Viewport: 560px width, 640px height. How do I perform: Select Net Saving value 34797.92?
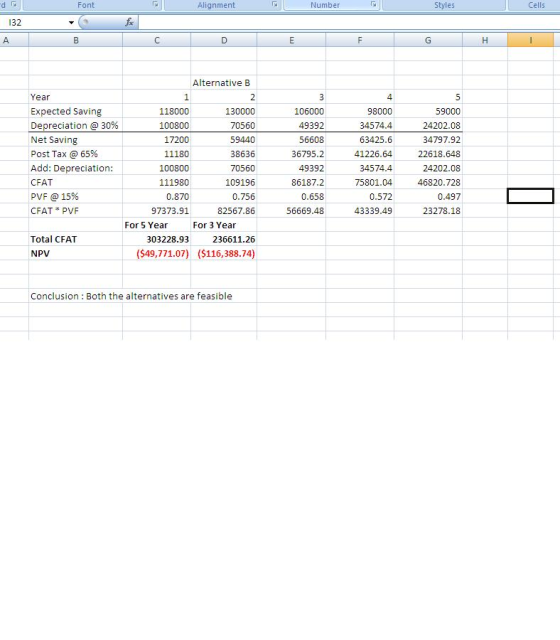click(x=428, y=140)
